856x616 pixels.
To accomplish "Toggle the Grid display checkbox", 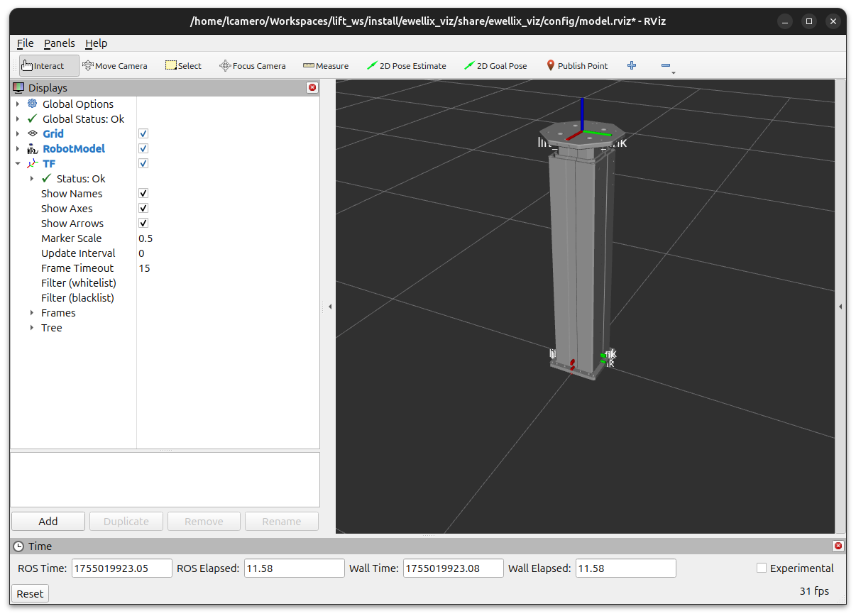I will [x=143, y=133].
